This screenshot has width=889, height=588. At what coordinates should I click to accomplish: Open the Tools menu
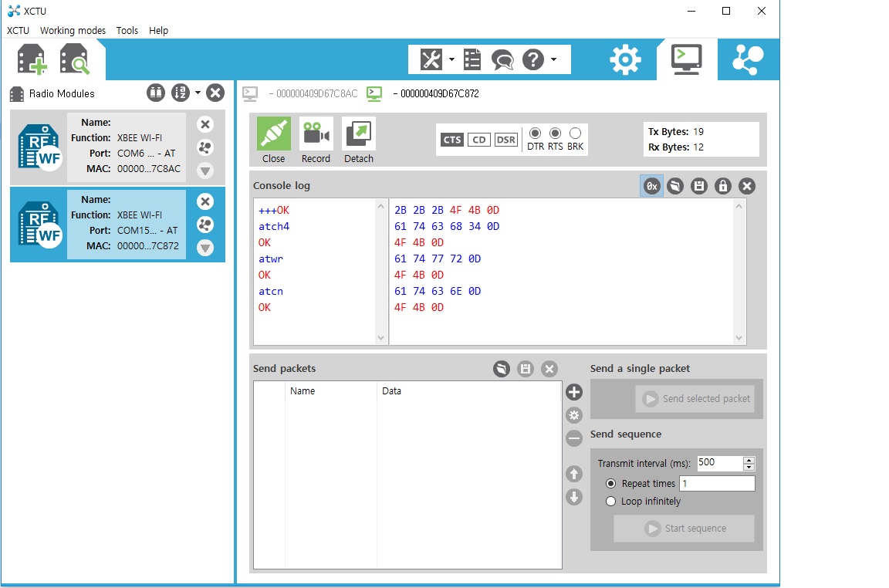coord(127,31)
